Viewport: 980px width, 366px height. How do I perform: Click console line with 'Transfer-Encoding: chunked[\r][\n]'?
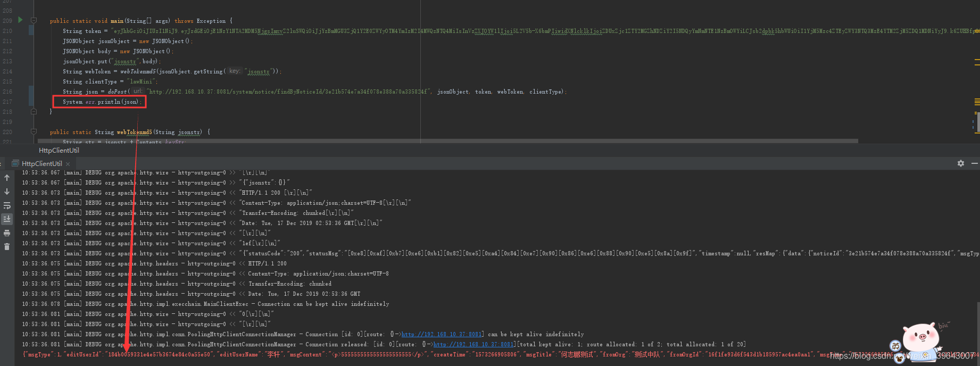(x=188, y=213)
